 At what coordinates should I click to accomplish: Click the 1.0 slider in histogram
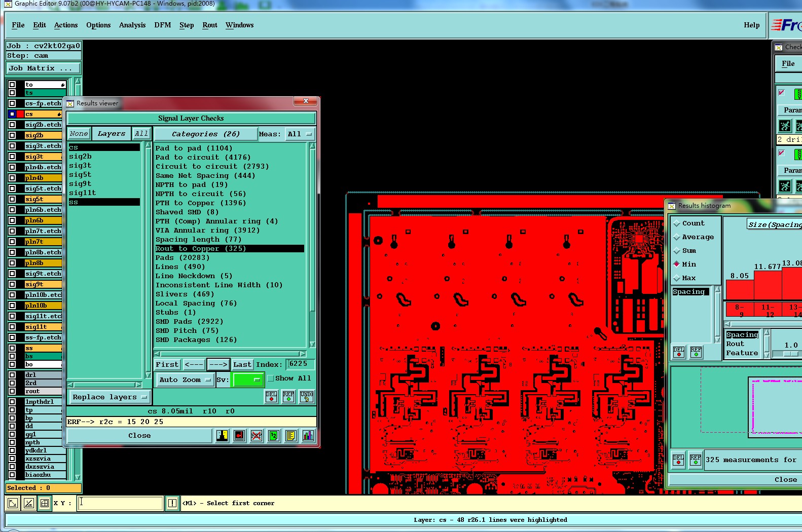click(790, 354)
